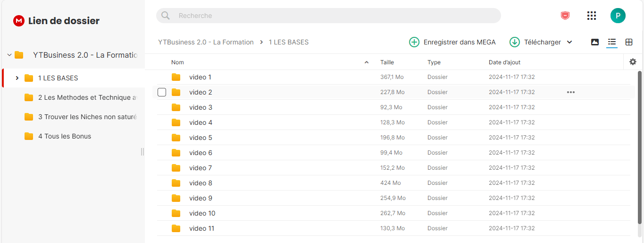Click the folder icon of video 5

point(176,138)
